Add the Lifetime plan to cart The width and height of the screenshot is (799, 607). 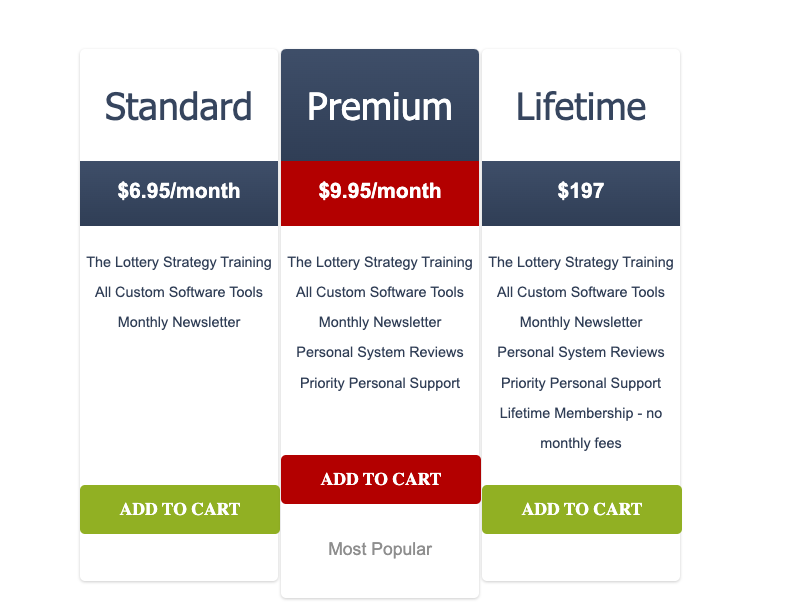tap(581, 509)
